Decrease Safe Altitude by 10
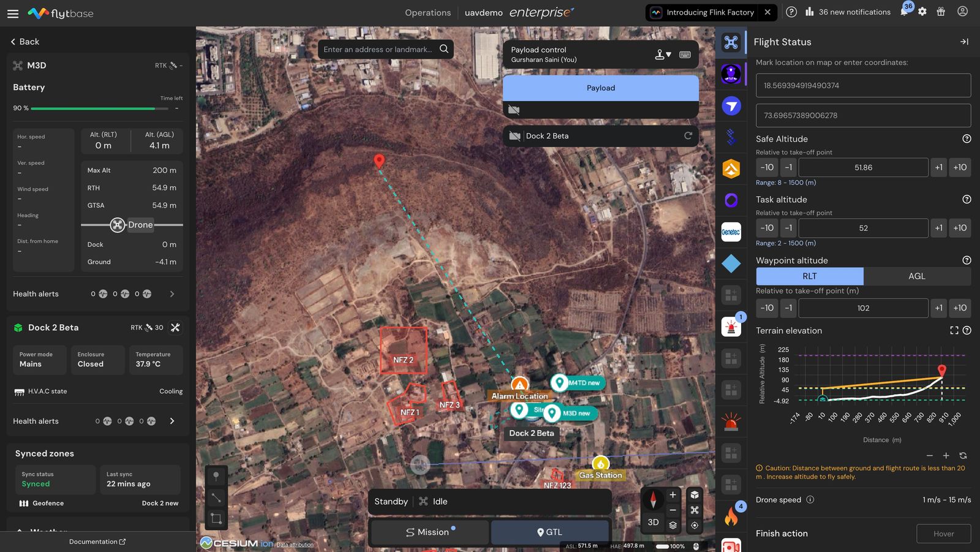The image size is (980, 552). (x=767, y=167)
